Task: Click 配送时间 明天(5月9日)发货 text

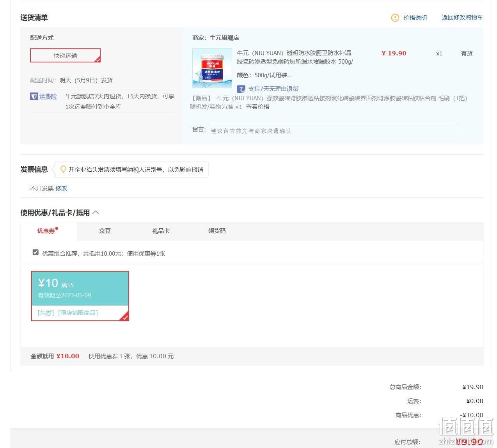Action: tap(71, 80)
